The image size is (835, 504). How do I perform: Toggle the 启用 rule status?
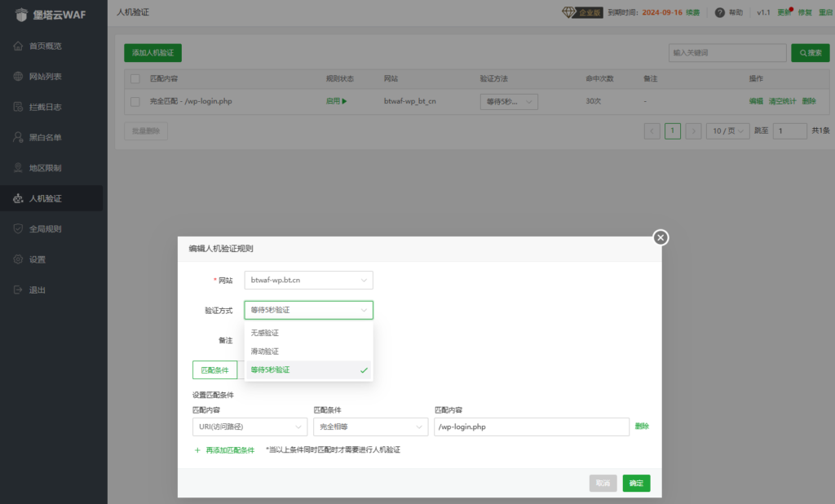coord(336,101)
